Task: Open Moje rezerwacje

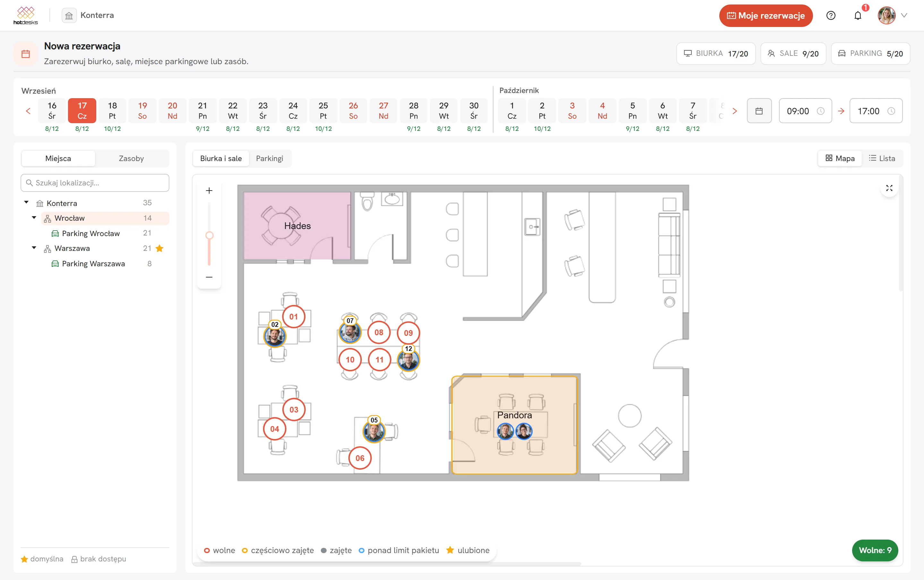Action: pyautogui.click(x=766, y=16)
